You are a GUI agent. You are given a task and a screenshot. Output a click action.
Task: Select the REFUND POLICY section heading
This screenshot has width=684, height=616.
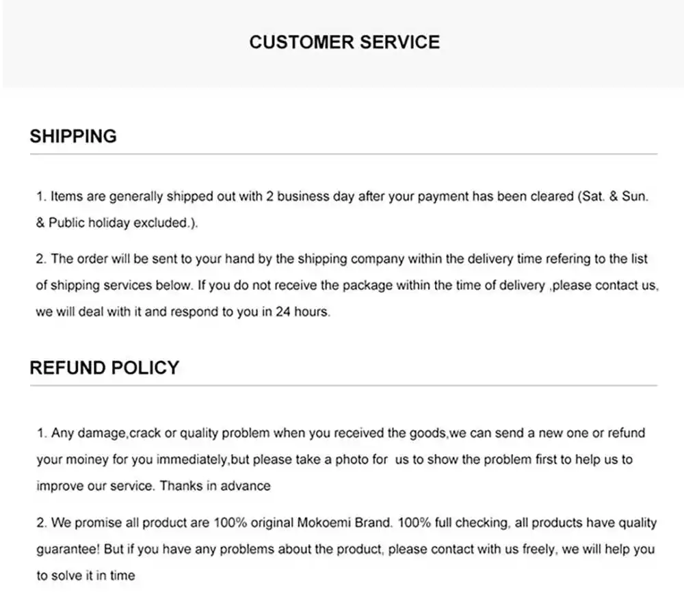104,368
